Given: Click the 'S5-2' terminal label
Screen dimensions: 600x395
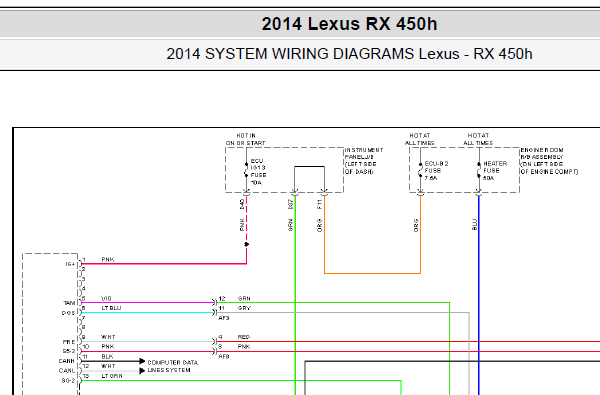Looking at the screenshot, I should tap(69, 351).
